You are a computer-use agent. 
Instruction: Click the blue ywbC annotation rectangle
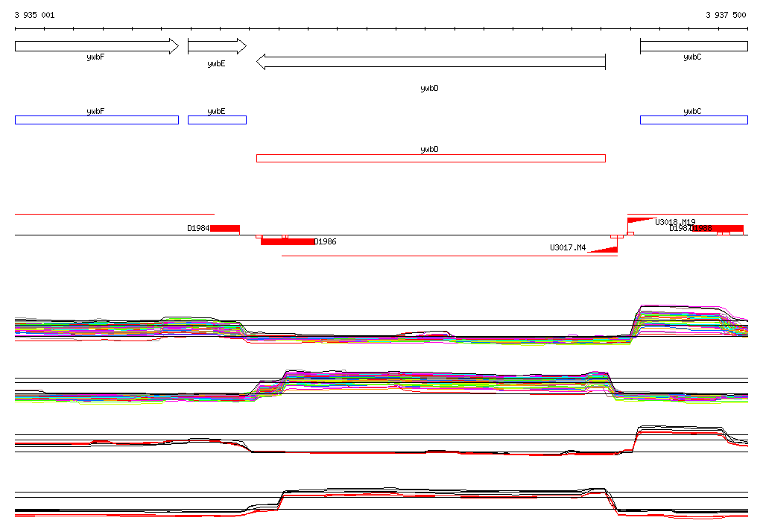[694, 120]
